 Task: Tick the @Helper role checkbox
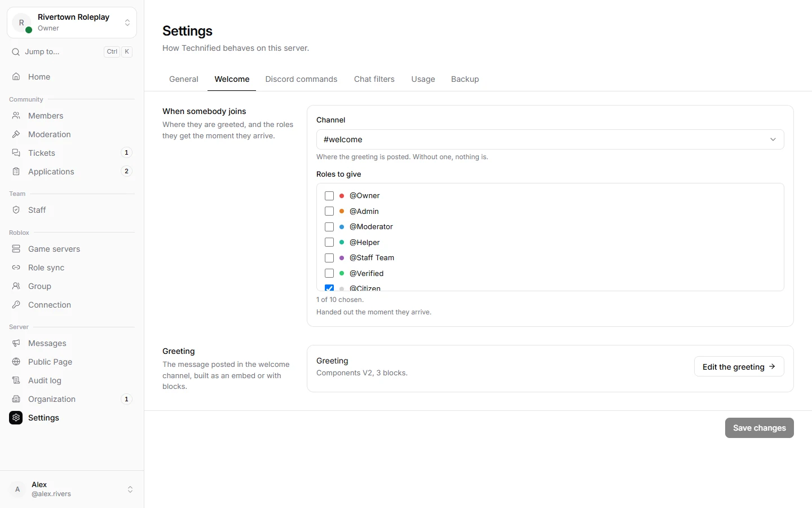329,242
